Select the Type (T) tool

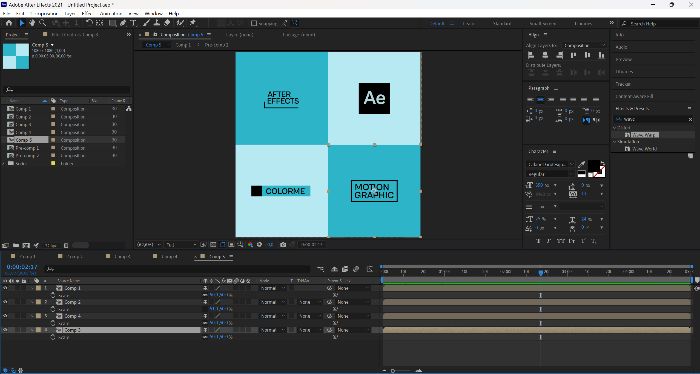(x=133, y=23)
